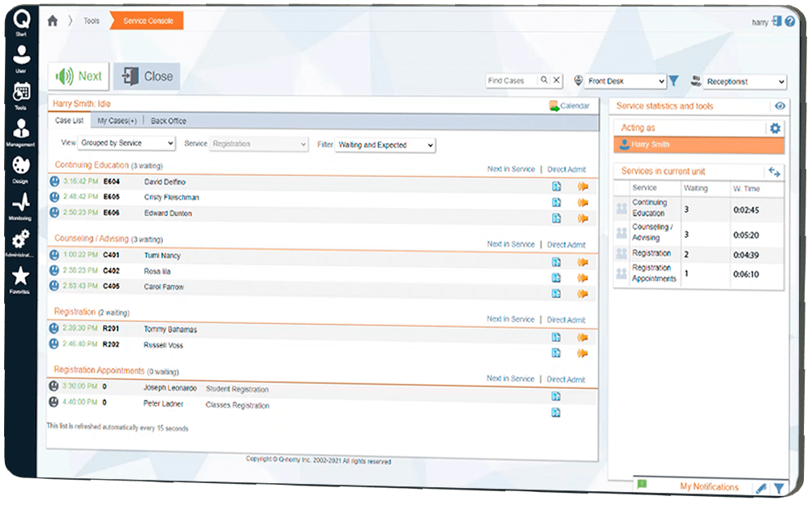
Task: Switch to the My Cases tab
Action: [x=117, y=121]
